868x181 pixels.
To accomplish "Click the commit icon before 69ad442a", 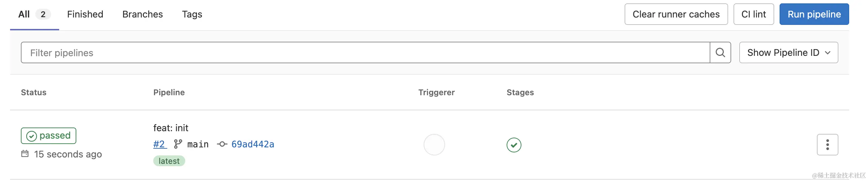I will point(222,144).
